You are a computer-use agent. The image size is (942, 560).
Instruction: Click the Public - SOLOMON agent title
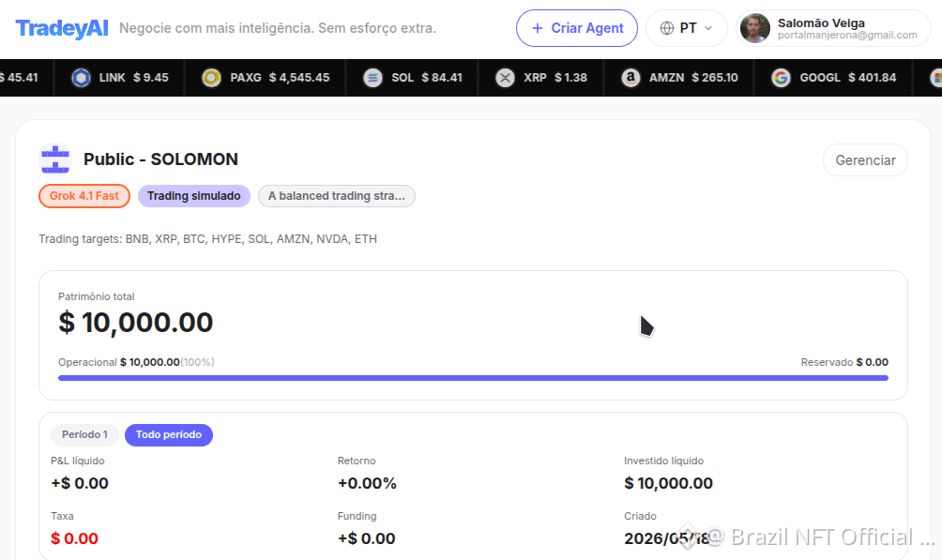coord(160,159)
